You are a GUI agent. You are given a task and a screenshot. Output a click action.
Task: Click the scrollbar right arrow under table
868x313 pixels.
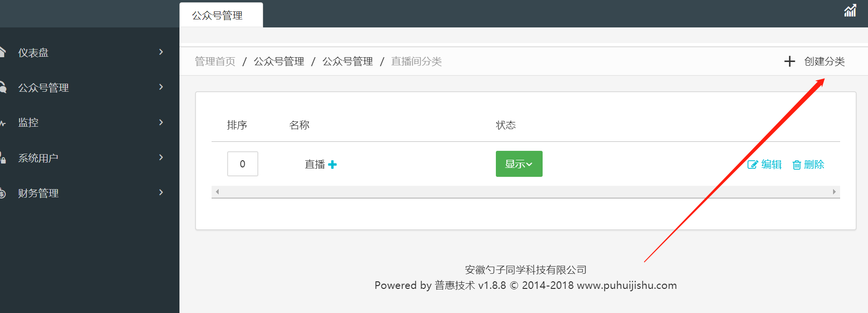(x=834, y=191)
